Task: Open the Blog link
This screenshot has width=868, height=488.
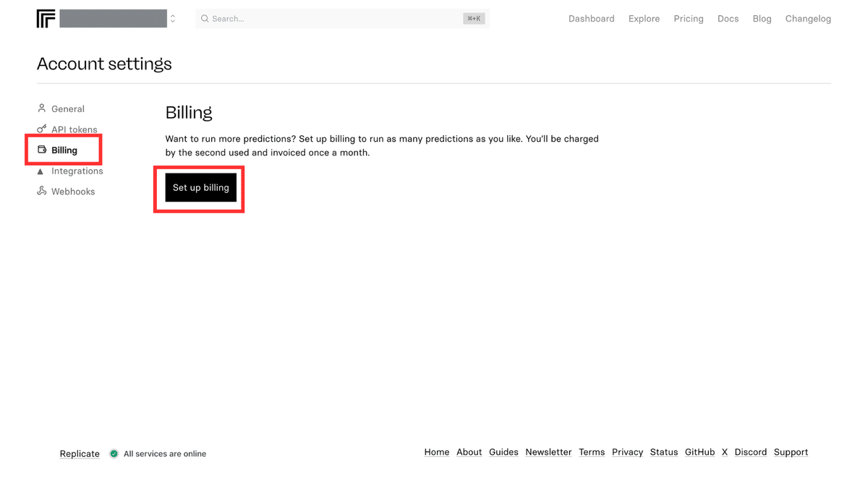Action: (762, 19)
